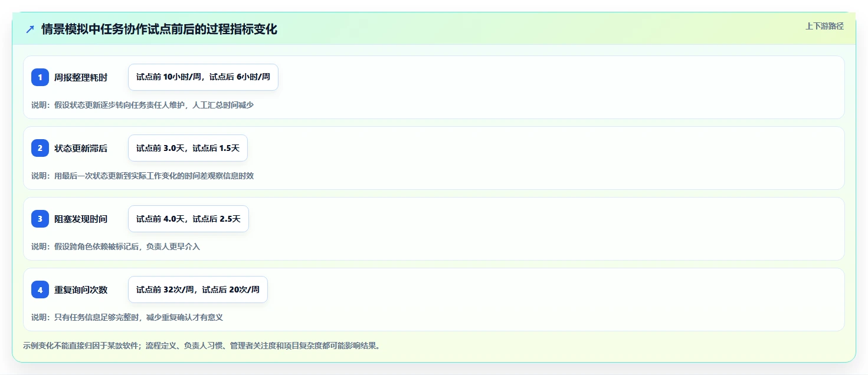
Task: Click the note 说明：假设跨角色依赖被标记后，负责人更早介入
Action: pos(116,246)
